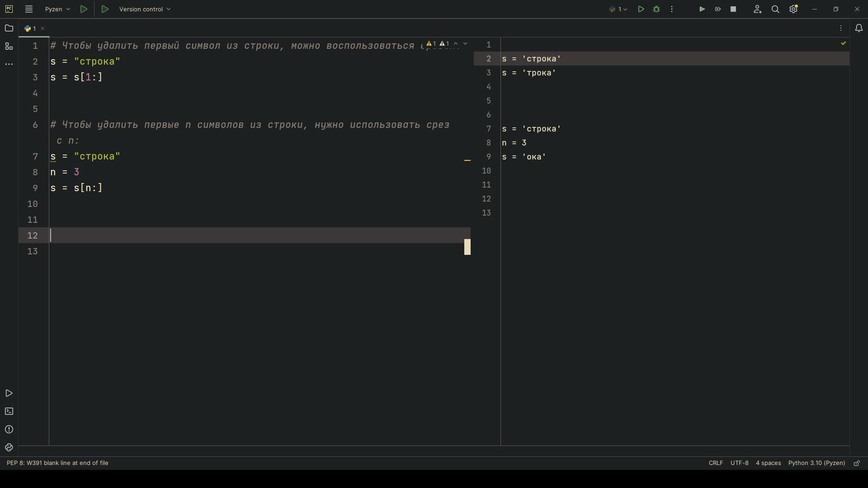The image size is (868, 488).
Task: Open more run actions three-dot menu
Action: click(672, 9)
